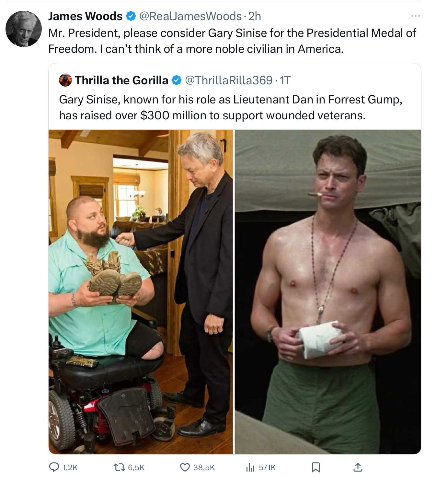Open the 2h post timestamp

(x=255, y=16)
